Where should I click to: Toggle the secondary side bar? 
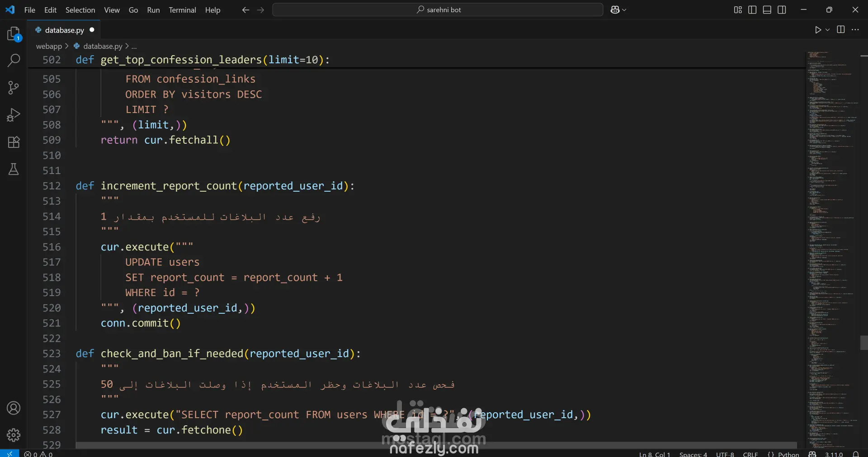pyautogui.click(x=782, y=9)
